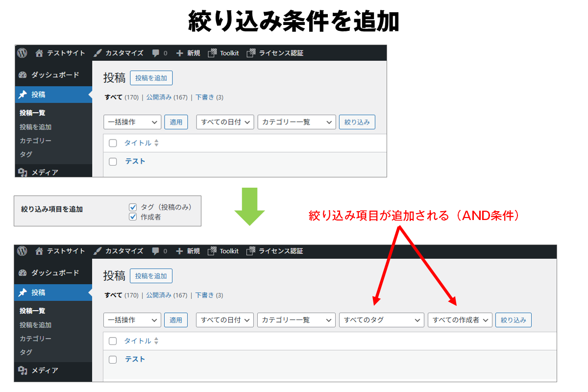Open テスト post title in bottom table

135,359
